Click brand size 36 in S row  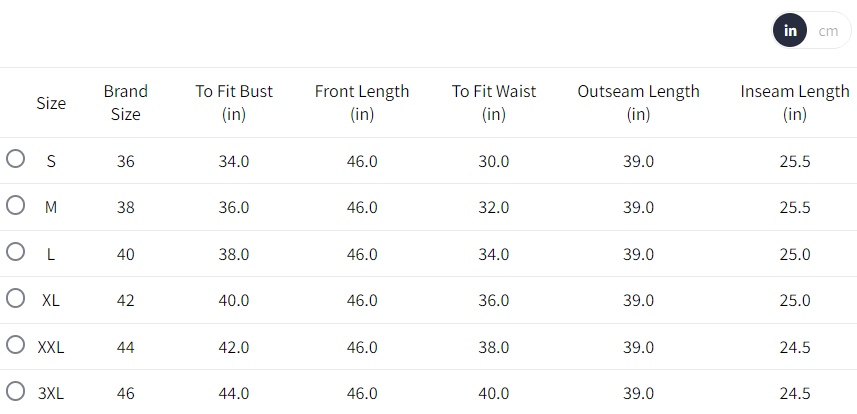tap(126, 161)
